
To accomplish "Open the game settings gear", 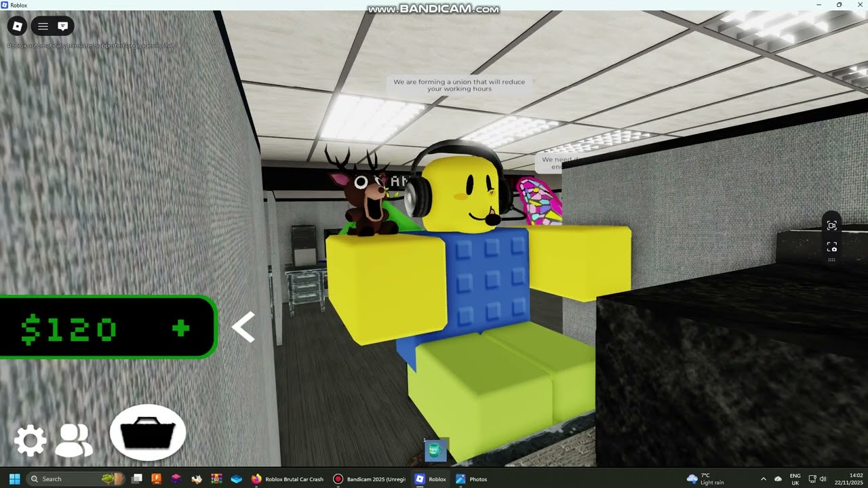I will pyautogui.click(x=31, y=441).
